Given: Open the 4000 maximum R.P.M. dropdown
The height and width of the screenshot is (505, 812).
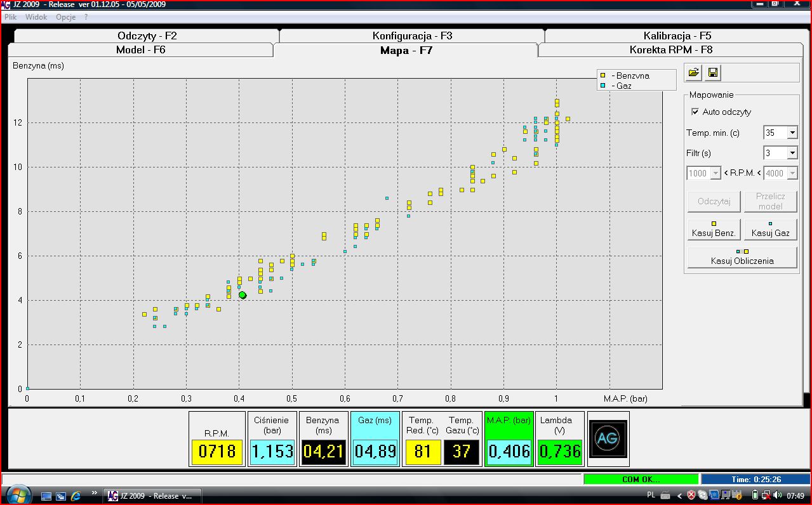Looking at the screenshot, I should pos(792,173).
